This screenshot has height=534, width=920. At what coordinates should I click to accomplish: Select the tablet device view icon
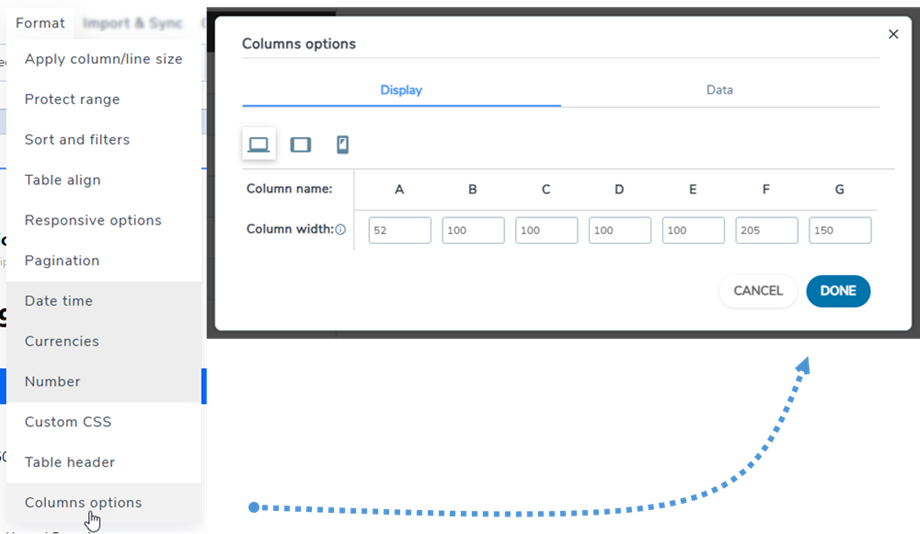click(300, 144)
